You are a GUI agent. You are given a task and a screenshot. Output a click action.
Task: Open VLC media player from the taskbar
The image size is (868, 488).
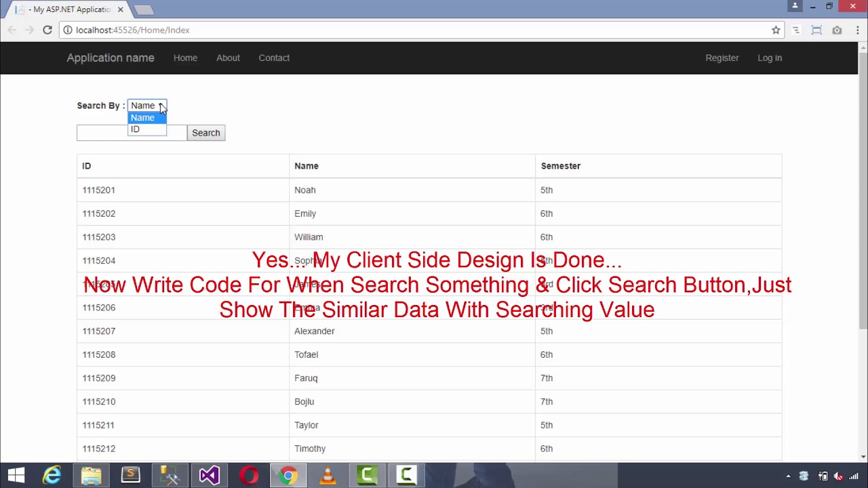328,475
